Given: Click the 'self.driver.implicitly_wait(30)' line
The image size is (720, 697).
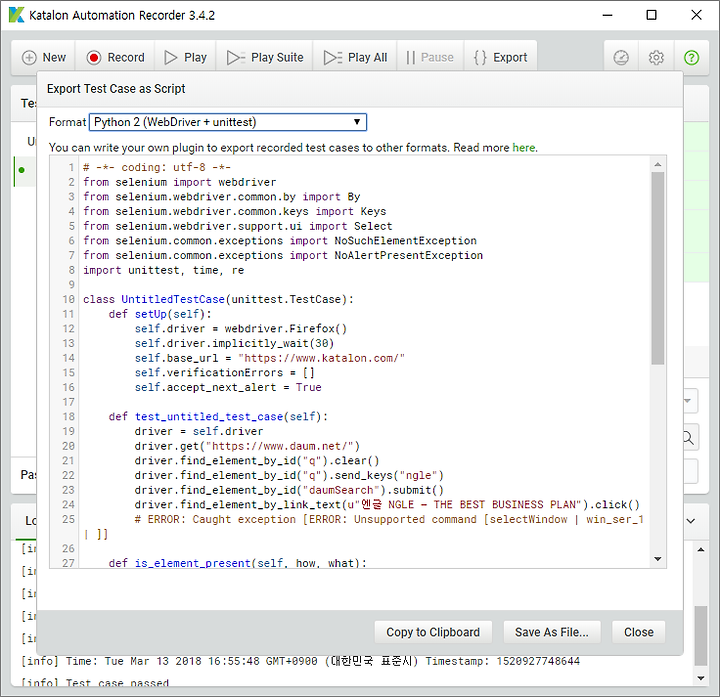Looking at the screenshot, I should pos(234,343).
